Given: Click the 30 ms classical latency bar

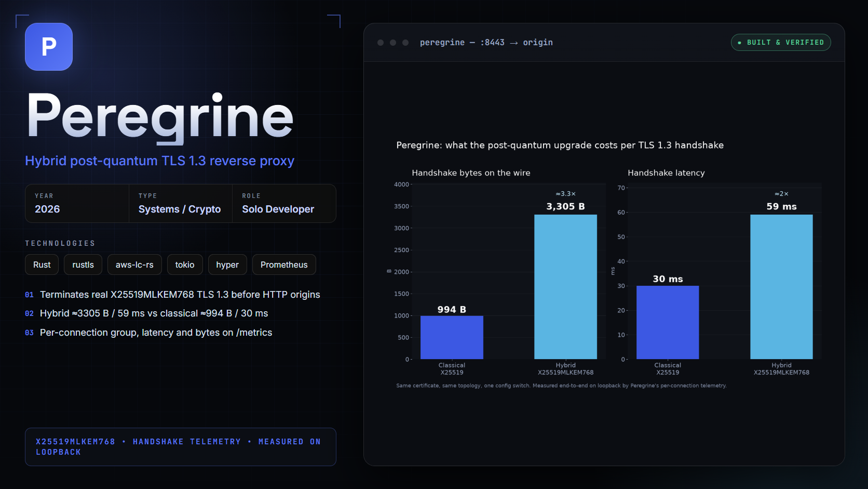Looking at the screenshot, I should pyautogui.click(x=668, y=322).
